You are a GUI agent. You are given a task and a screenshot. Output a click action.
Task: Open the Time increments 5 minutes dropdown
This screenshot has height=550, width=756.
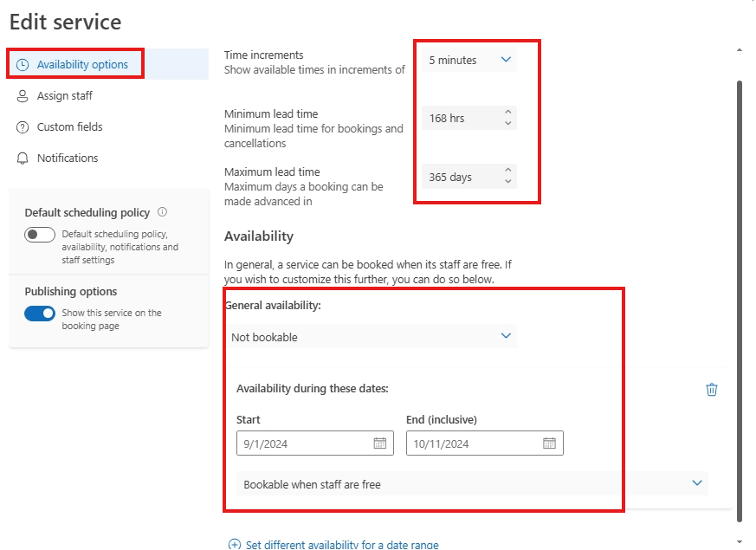(x=469, y=60)
